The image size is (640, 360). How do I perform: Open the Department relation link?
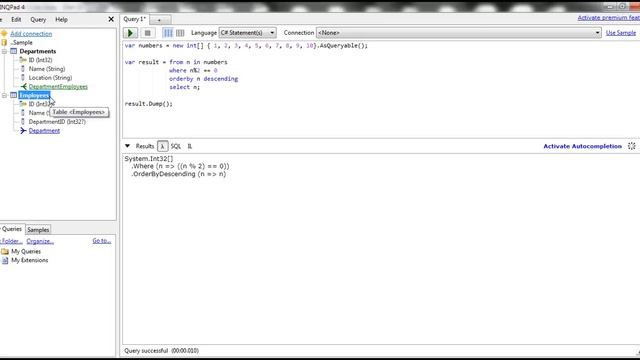point(44,131)
